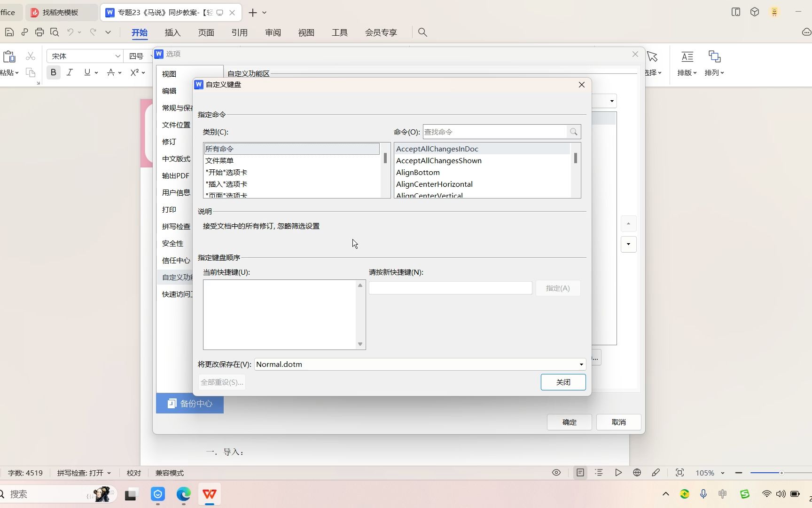Open the zoom percentage 105% dropdown
This screenshot has height=508, width=812.
723,473
